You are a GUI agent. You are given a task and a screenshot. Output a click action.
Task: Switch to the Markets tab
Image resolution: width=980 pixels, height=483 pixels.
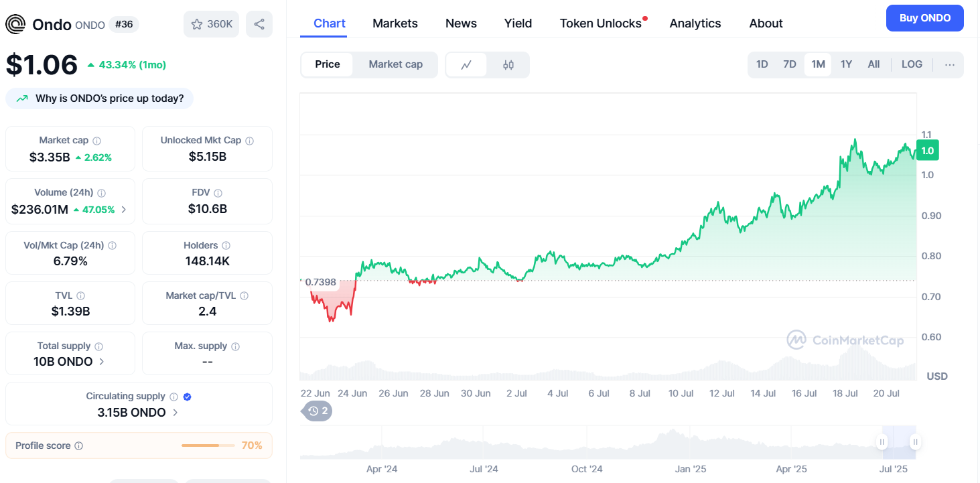coord(395,23)
